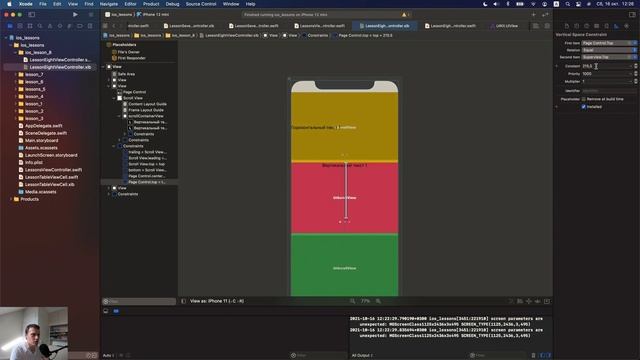Viewport: 640px width, 360px height.
Task: Open the Debug navigator icon
Action: coord(70,26)
